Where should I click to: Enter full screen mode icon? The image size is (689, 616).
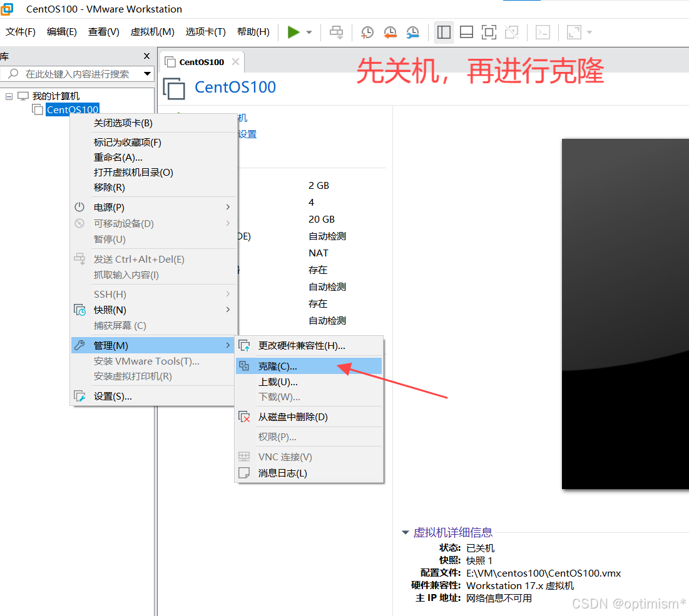pos(489,32)
